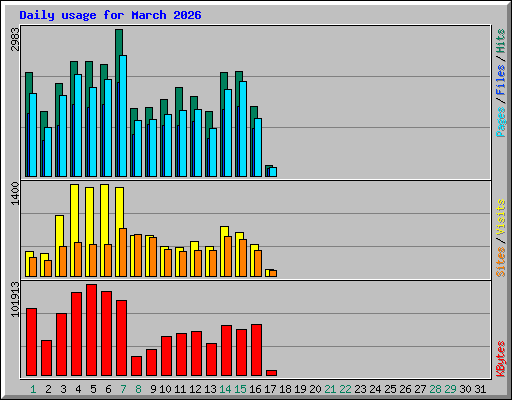Screen dimensions: 512x400
Task: Click day 20 on the x-axis
Action: pos(315,389)
